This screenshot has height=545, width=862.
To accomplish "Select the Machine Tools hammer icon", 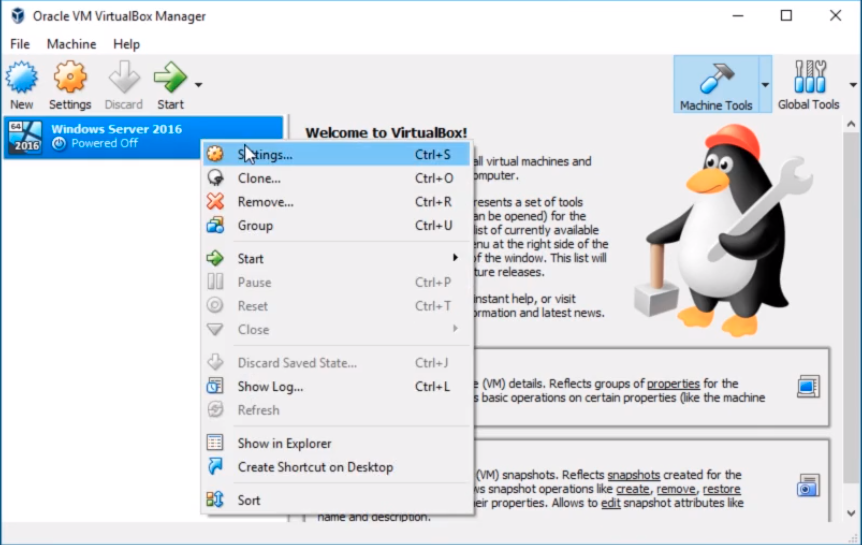I will tap(715, 79).
